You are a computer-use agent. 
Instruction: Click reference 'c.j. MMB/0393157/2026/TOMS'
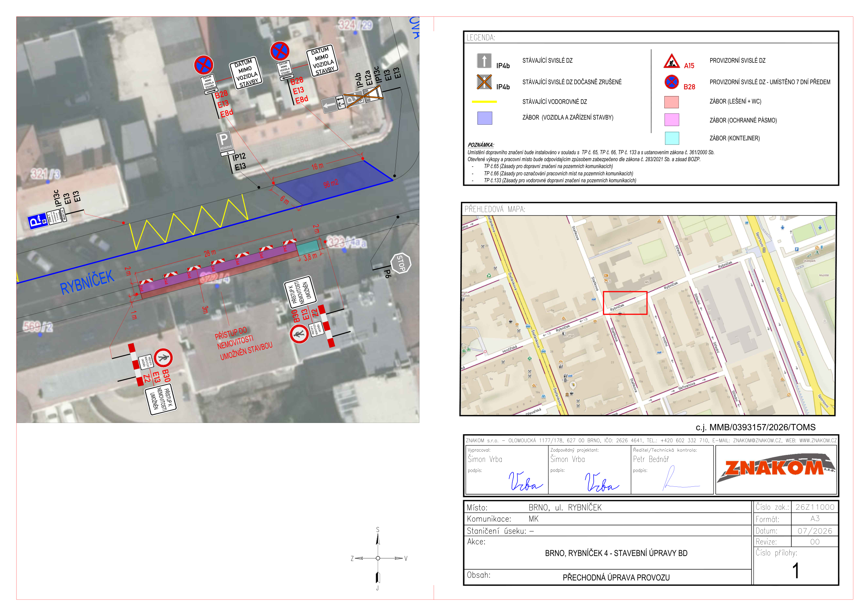pos(755,427)
